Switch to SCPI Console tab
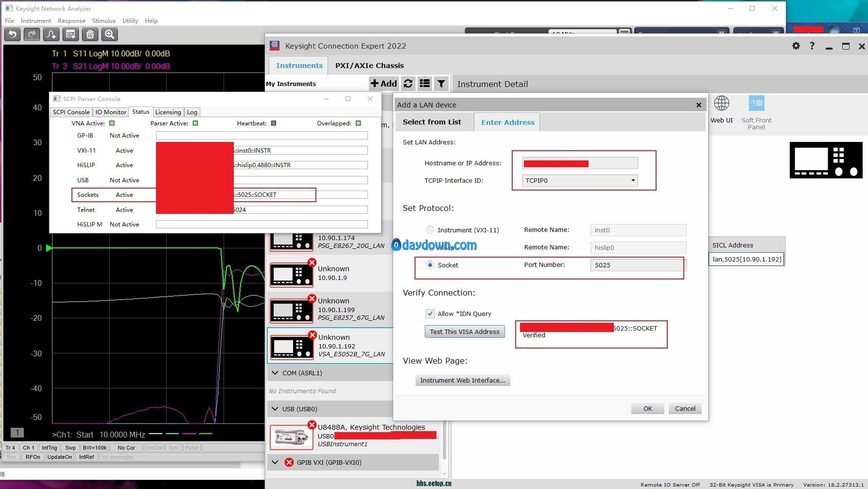868x489 pixels. (71, 112)
